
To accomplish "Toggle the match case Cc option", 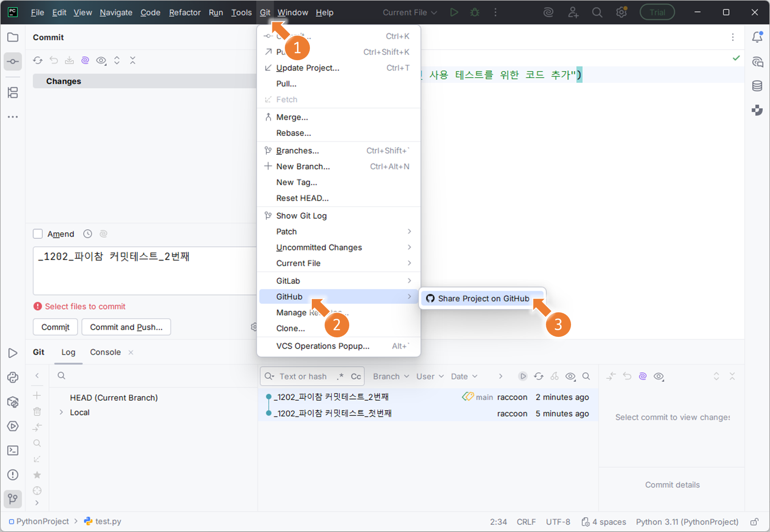I will (356, 376).
